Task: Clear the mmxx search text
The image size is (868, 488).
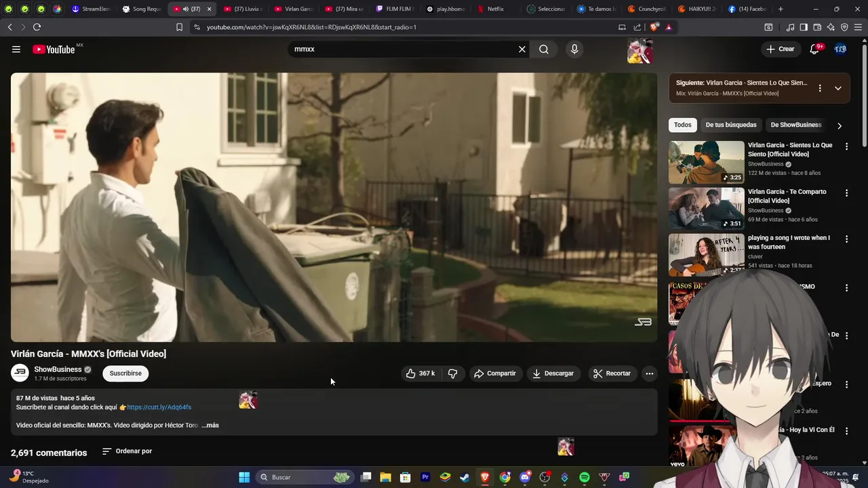Action: pos(522,49)
